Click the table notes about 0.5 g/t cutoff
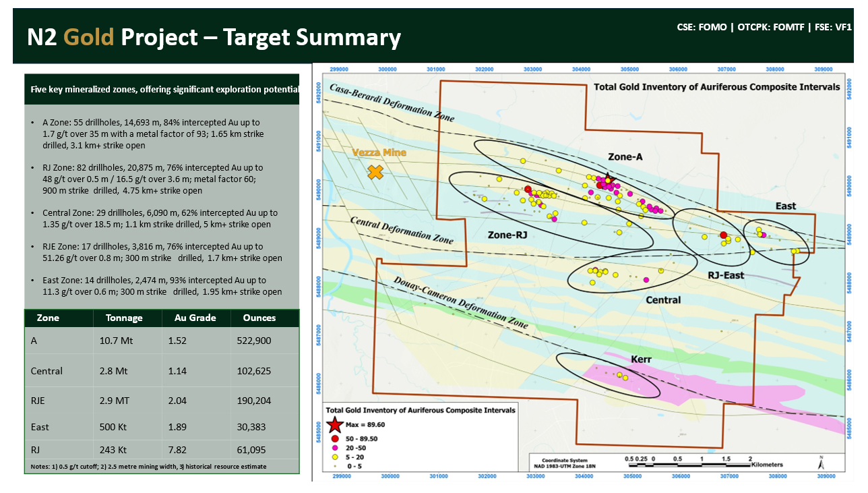Image resolution: width=868 pixels, height=493 pixels. point(148,466)
